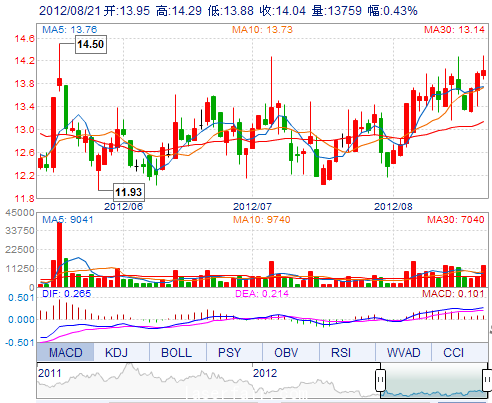The width and height of the screenshot is (492, 403).
Task: Click the 14.50 high price label
Action: [x=91, y=44]
